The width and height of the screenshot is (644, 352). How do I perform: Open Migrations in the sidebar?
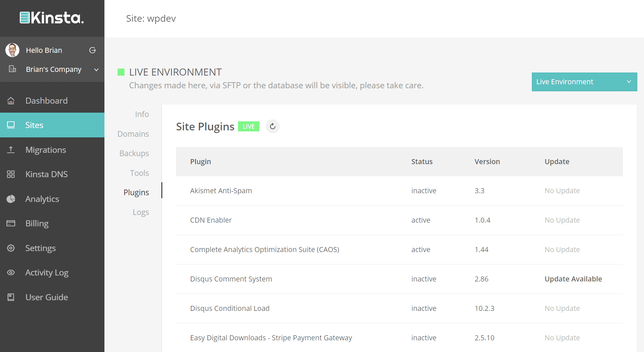(x=52, y=150)
